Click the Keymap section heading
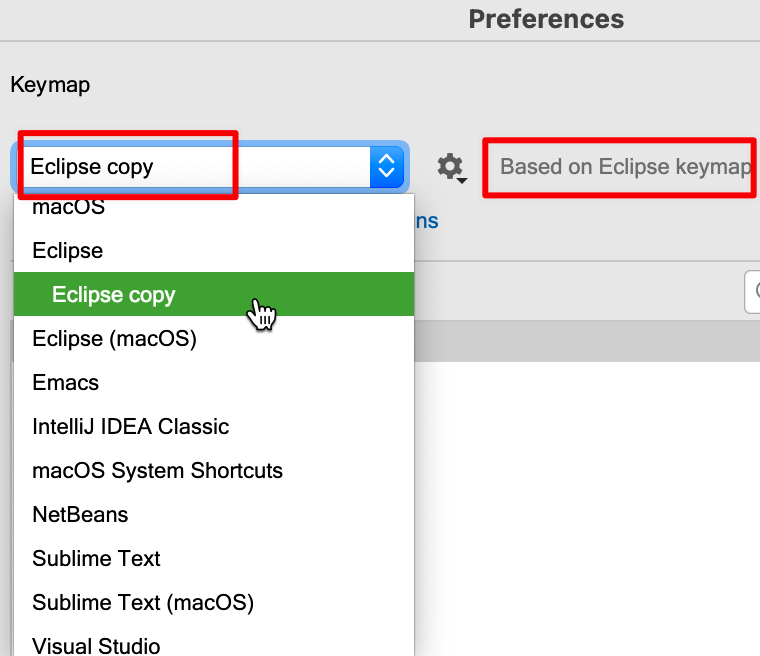The width and height of the screenshot is (760, 656). (50, 85)
